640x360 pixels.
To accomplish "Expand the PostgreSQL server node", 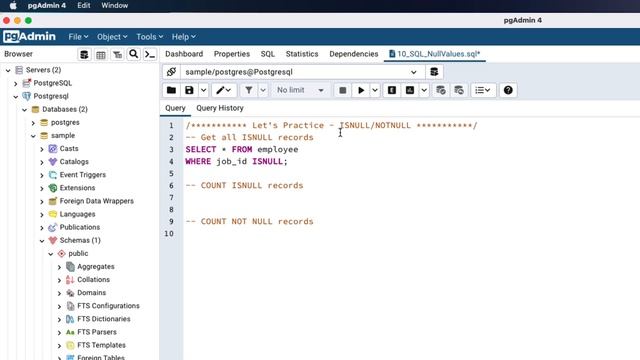I will point(16,83).
